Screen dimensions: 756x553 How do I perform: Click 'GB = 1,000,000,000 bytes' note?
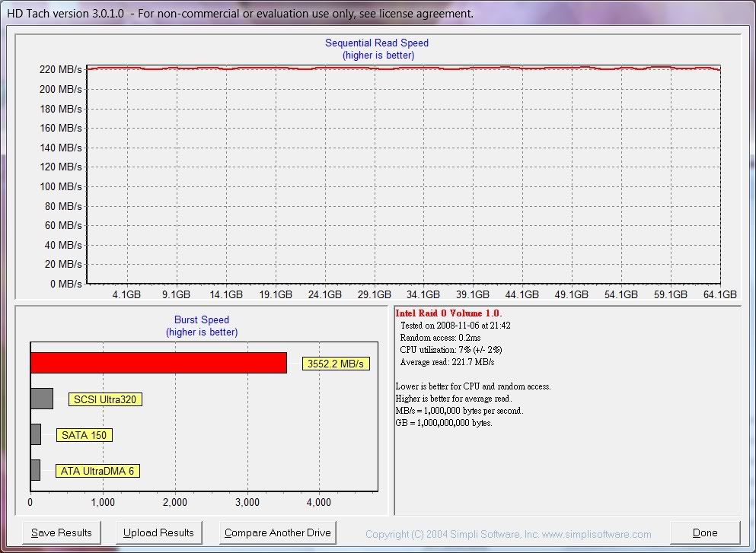[444, 423]
